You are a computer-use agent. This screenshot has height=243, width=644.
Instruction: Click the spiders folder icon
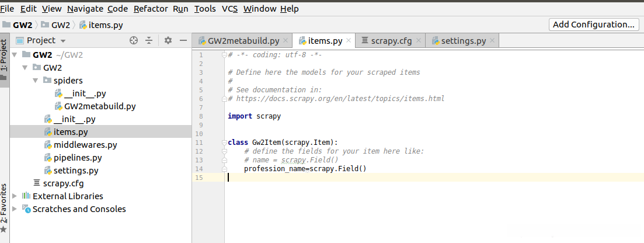tap(47, 80)
